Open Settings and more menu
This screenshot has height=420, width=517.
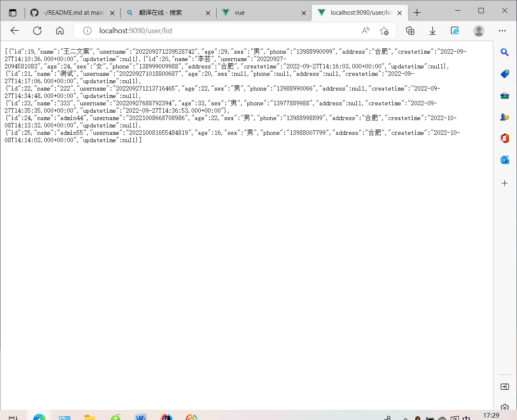point(502,31)
